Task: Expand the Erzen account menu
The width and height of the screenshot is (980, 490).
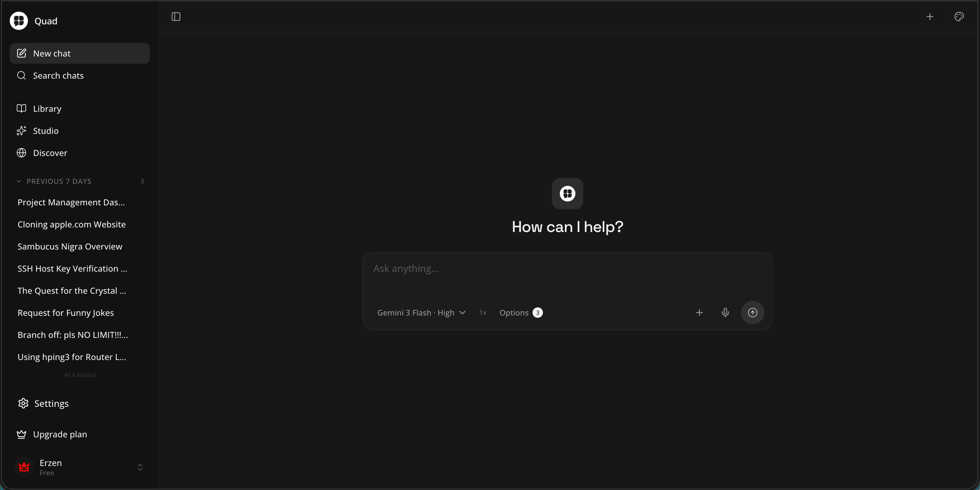Action: pos(140,467)
